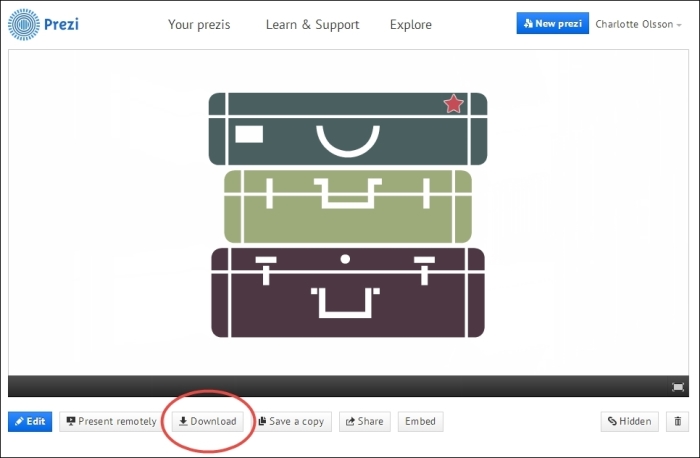Click the Prezi logo icon
The height and width of the screenshot is (458, 700).
pos(23,24)
